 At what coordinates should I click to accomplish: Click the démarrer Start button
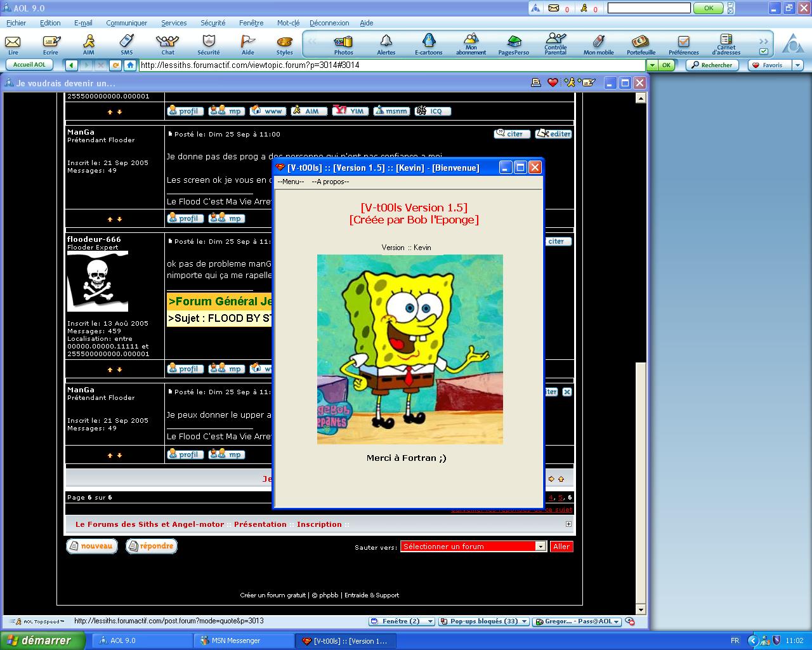point(43,640)
